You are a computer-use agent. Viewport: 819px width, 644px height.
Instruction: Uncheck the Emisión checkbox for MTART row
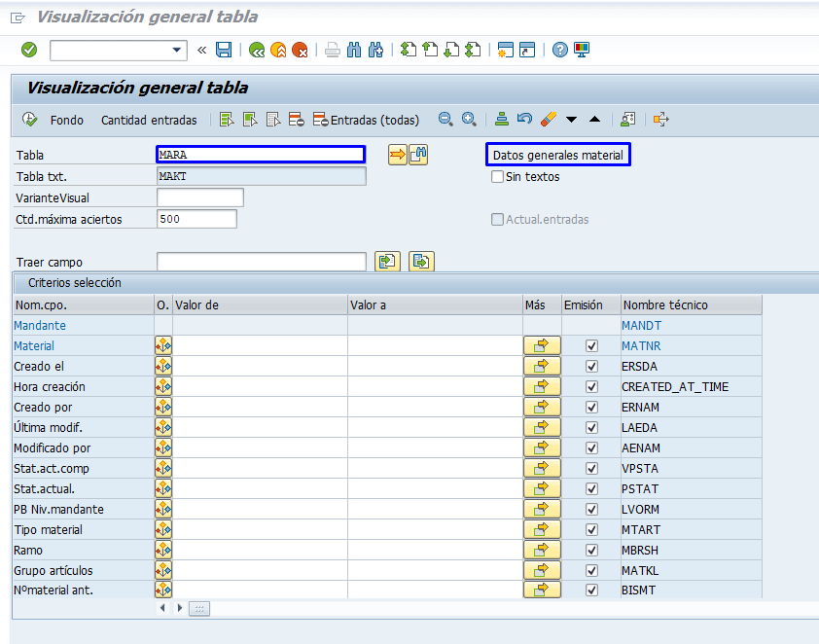[x=591, y=529]
